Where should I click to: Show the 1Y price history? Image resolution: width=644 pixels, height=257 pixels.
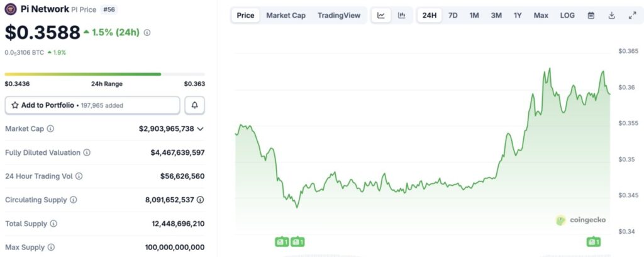click(x=518, y=15)
